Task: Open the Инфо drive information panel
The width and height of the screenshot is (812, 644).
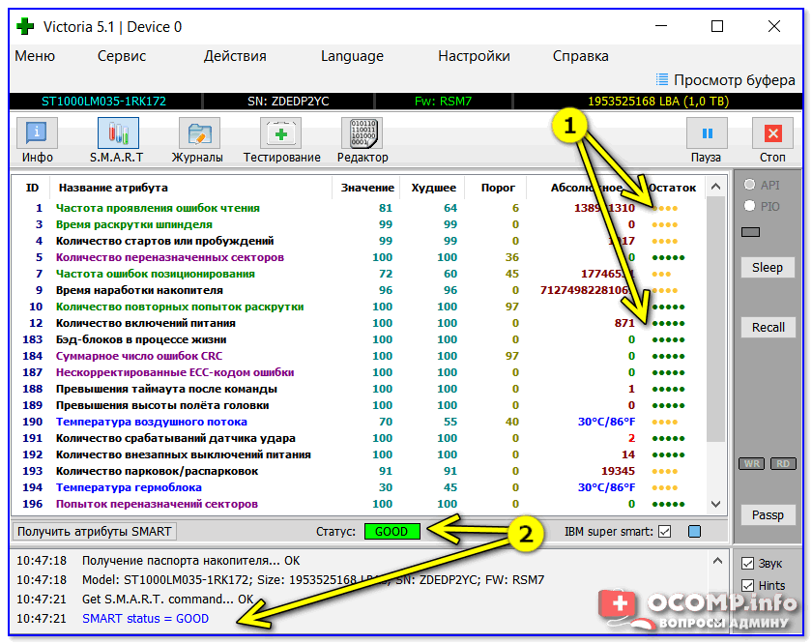Action: click(37, 133)
